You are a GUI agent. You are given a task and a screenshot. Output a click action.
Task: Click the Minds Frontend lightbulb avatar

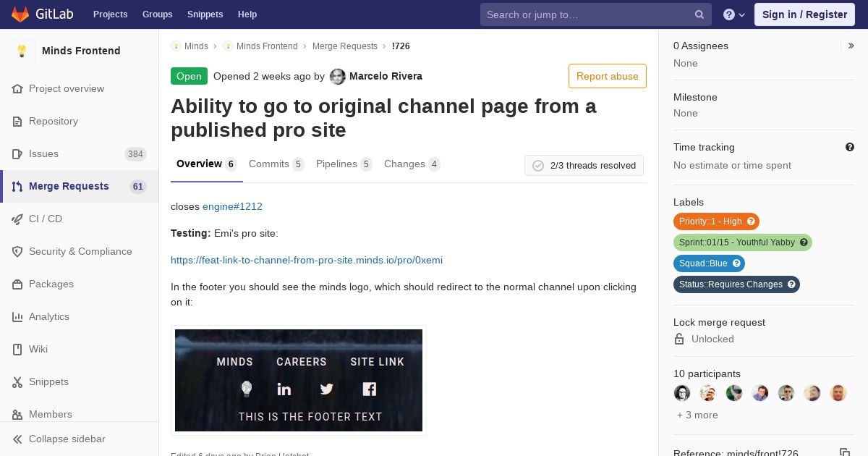tap(22, 51)
